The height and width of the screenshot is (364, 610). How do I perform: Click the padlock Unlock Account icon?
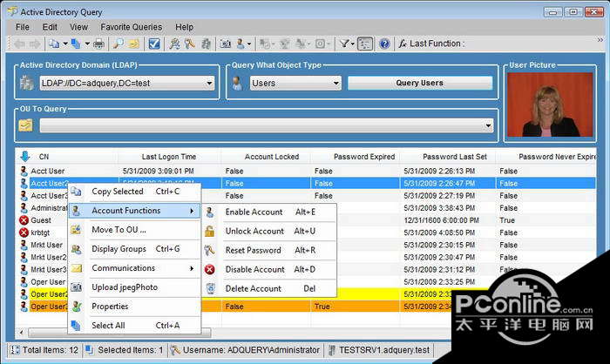pyautogui.click(x=210, y=231)
